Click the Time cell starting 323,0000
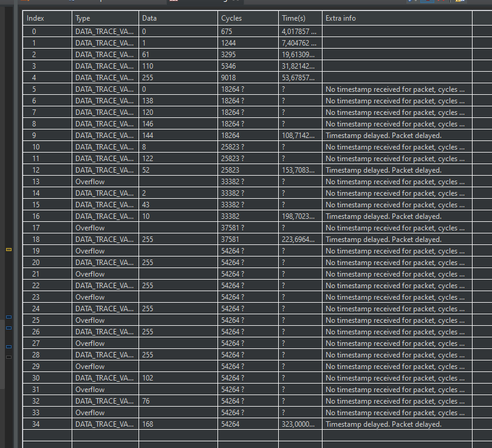 point(300,424)
